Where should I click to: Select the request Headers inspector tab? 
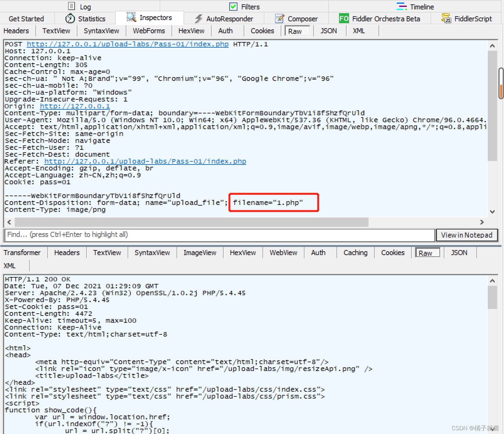(x=16, y=31)
